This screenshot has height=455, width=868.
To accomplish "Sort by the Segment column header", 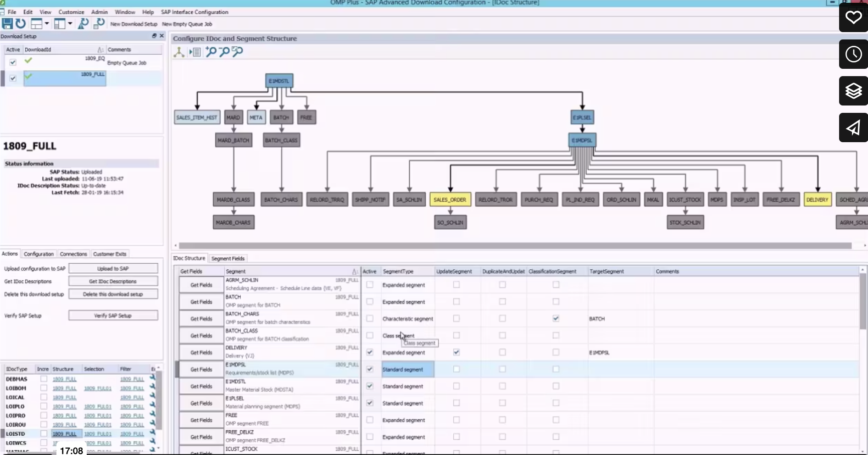I will [x=292, y=272].
